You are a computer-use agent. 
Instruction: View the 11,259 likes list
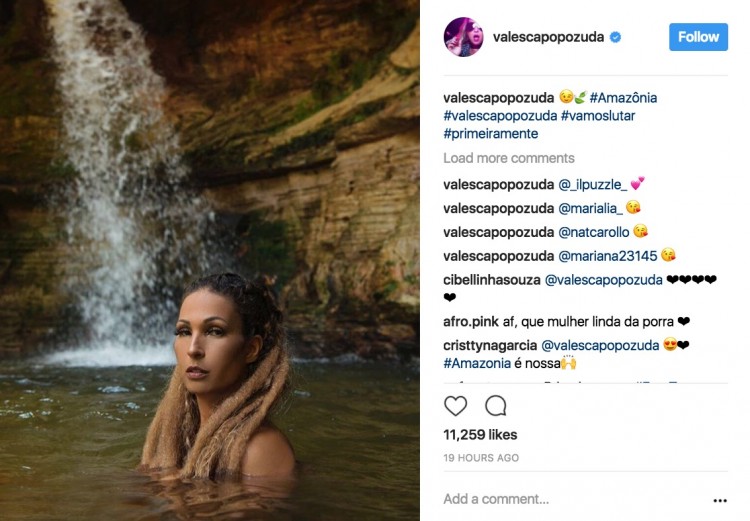(480, 435)
